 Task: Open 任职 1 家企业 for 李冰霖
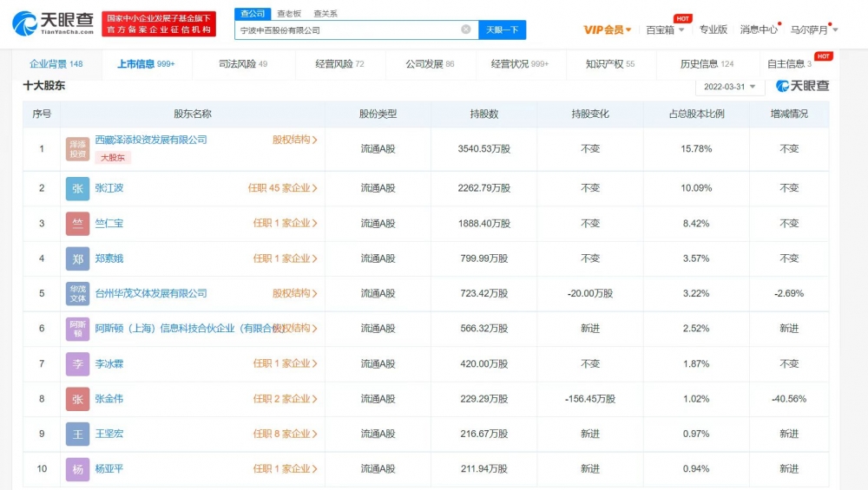(x=285, y=363)
